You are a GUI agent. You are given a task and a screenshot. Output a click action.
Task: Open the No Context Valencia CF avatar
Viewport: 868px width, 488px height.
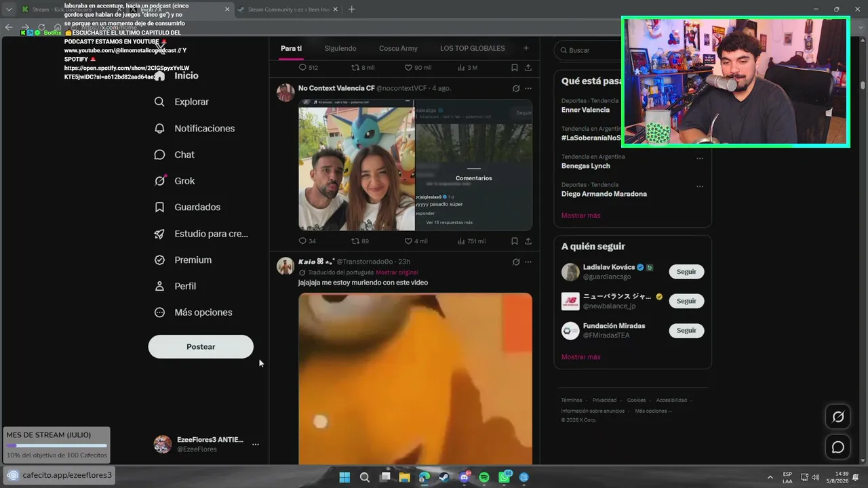(x=285, y=92)
